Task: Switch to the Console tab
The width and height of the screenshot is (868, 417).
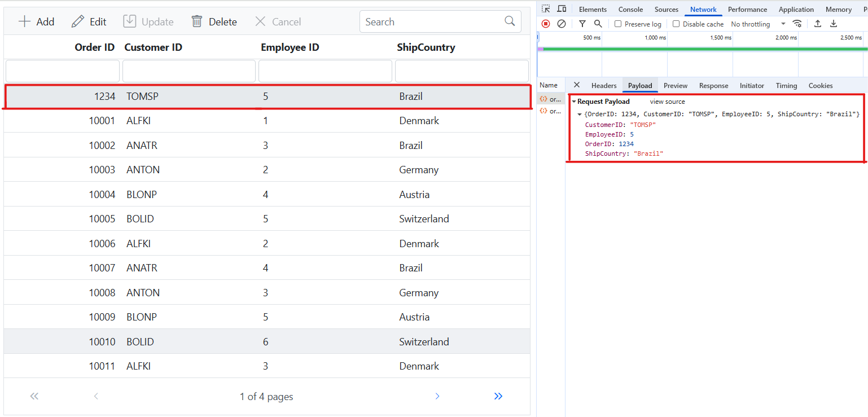Action: 630,10
